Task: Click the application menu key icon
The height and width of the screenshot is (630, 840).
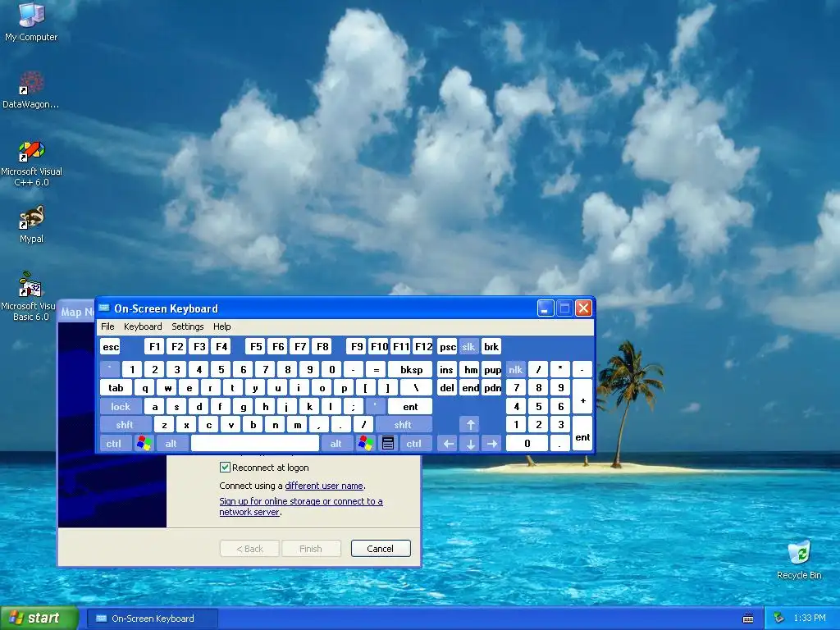Action: (388, 443)
